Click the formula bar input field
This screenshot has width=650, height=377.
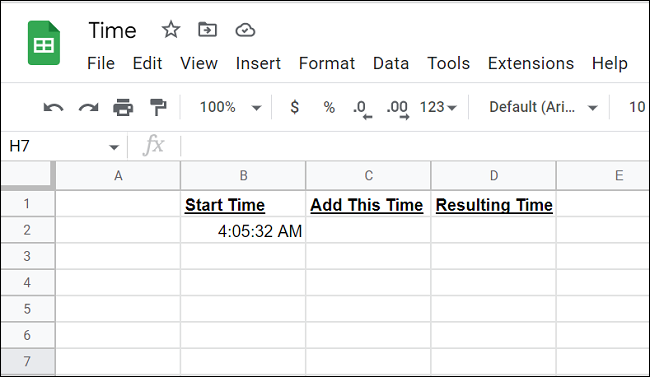coord(415,146)
